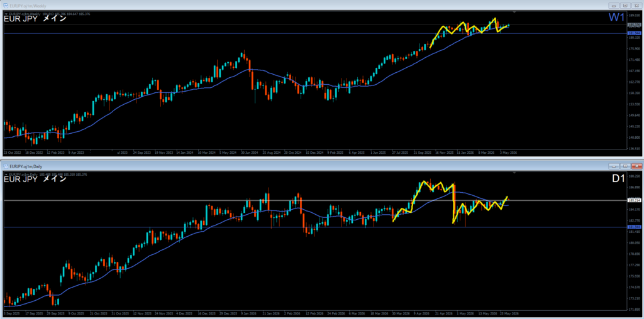This screenshot has height=319, width=644.
Task: Select the D1 timeframe label
Action: 618,179
